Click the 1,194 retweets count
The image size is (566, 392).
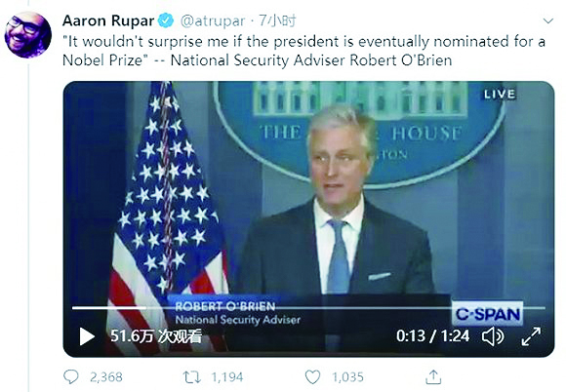coord(227,377)
